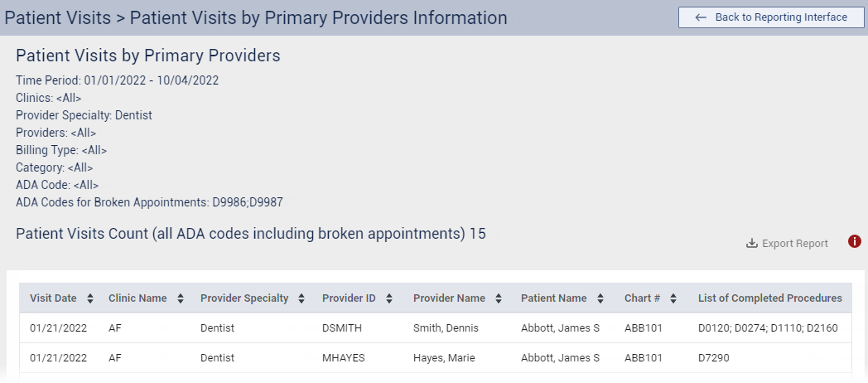
Task: Sort the table by Visit Date
Action: 90,298
